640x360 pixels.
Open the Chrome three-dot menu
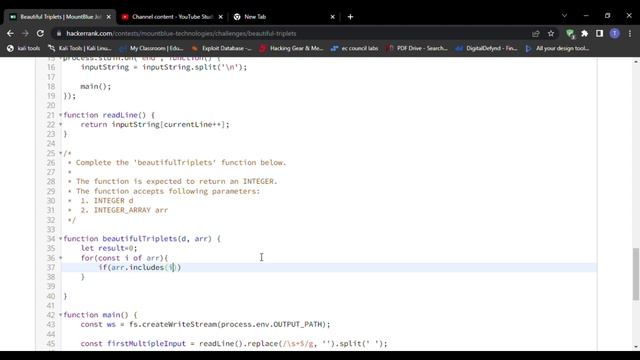point(630,33)
